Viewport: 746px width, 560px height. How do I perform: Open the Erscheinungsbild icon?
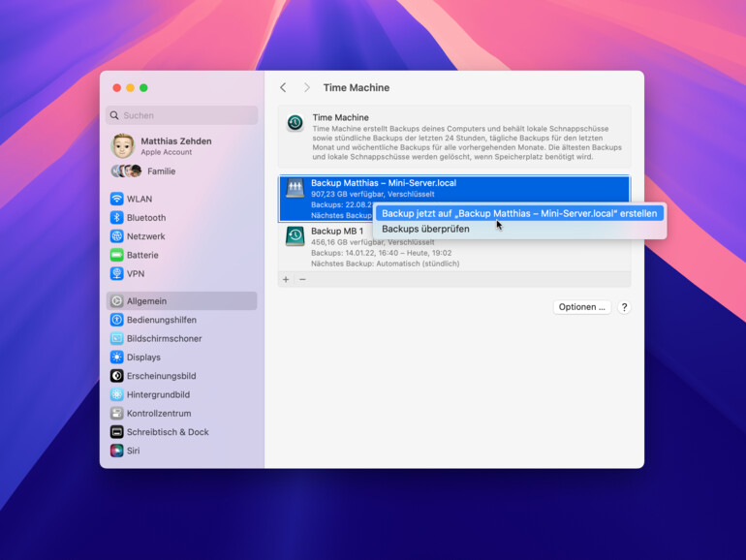coord(116,376)
